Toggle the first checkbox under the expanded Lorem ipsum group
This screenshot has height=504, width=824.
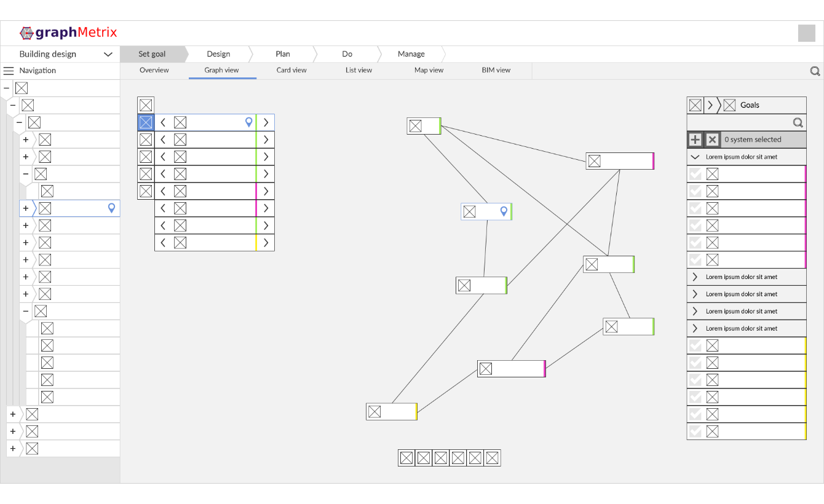pos(695,174)
